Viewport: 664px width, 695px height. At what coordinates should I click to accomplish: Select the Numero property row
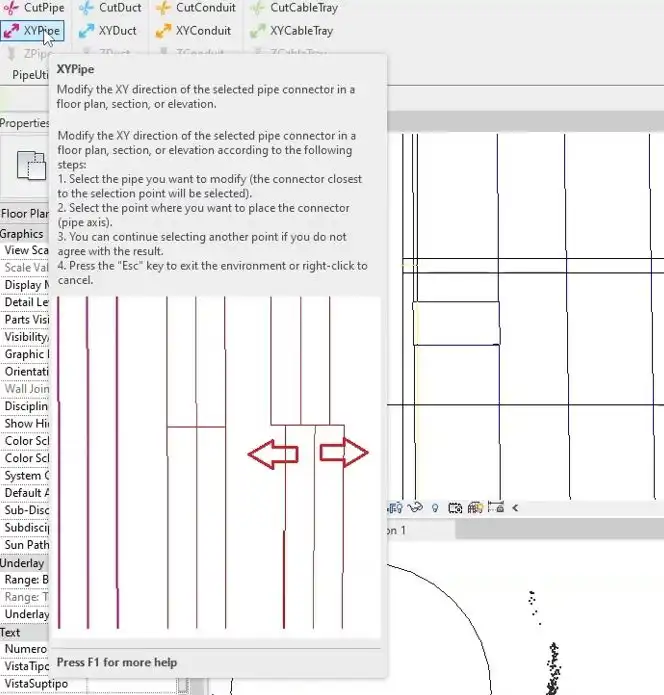24,648
